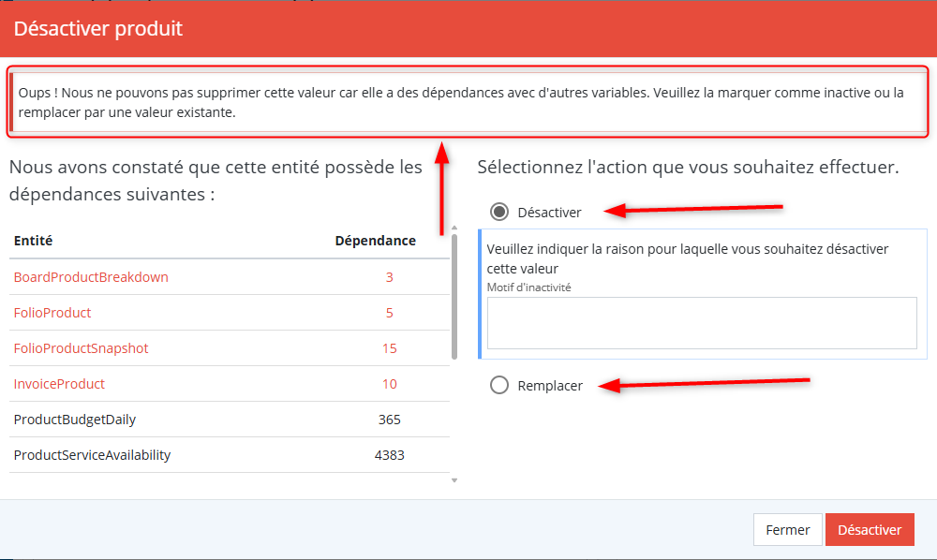Select the ProductServiceAvailability row
The image size is (937, 560).
92,455
